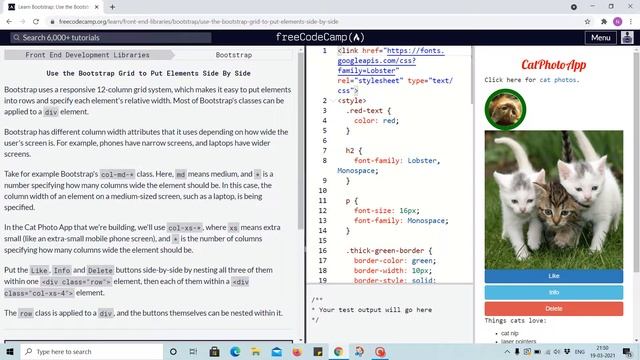Open the Chrome profile avatar

tap(618, 22)
